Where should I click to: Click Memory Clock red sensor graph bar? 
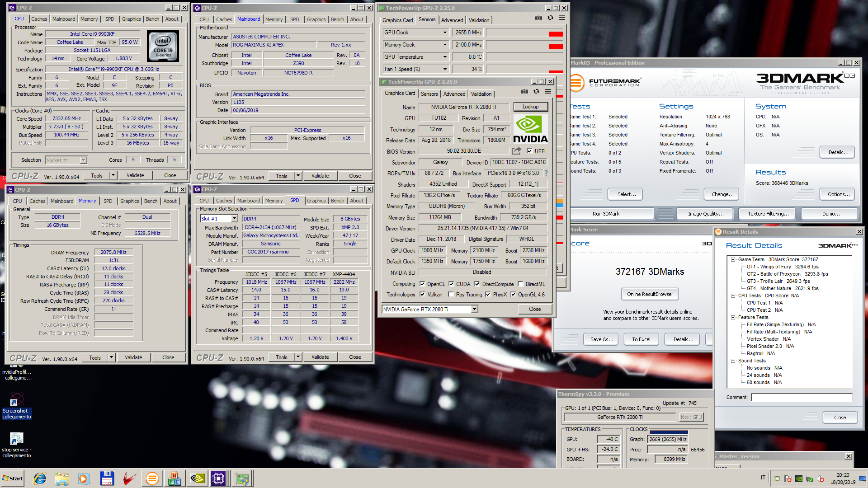point(556,47)
